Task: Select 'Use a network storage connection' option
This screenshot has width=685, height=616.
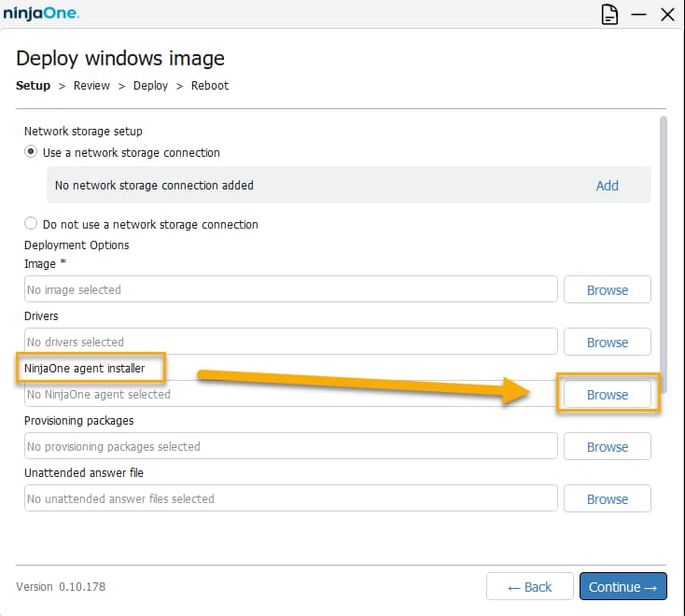Action: [x=32, y=152]
